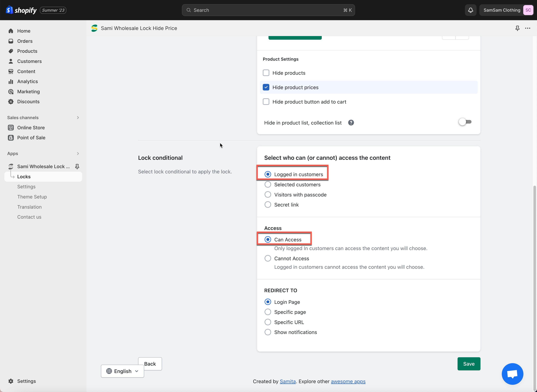
Task: Click the green Save button
Action: click(469, 364)
